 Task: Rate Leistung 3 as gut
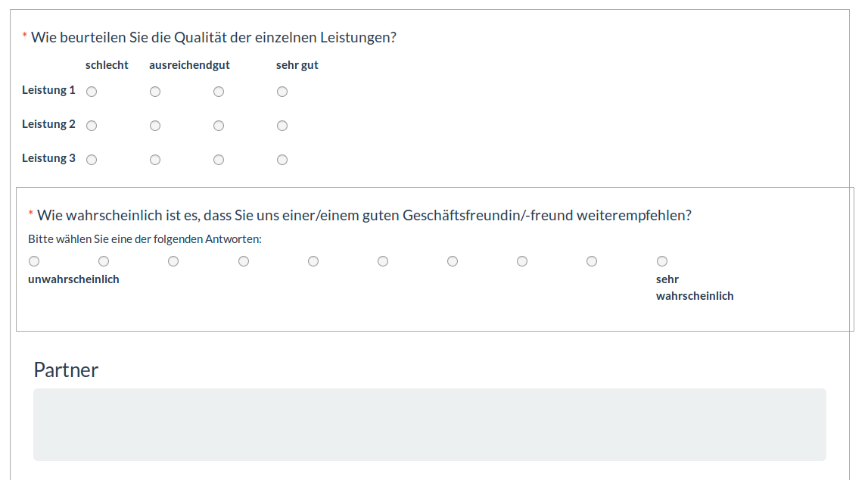(219, 160)
